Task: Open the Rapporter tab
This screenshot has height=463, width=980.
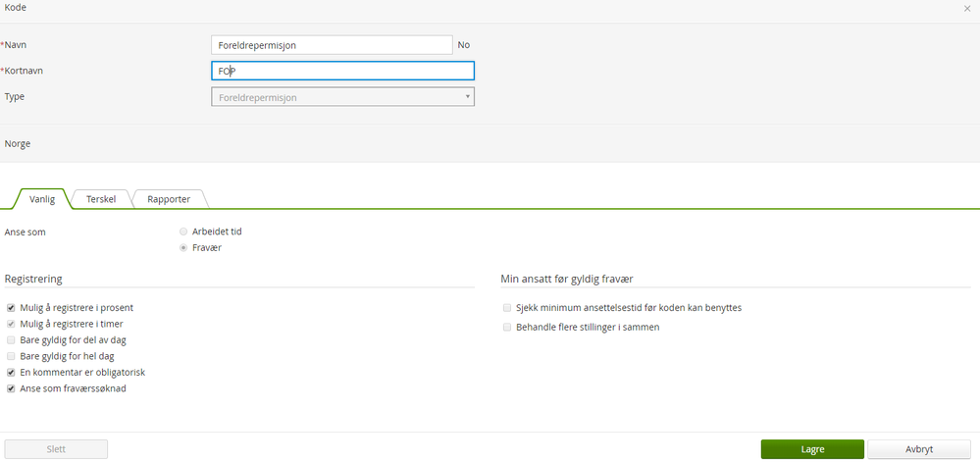Action: pyautogui.click(x=169, y=199)
